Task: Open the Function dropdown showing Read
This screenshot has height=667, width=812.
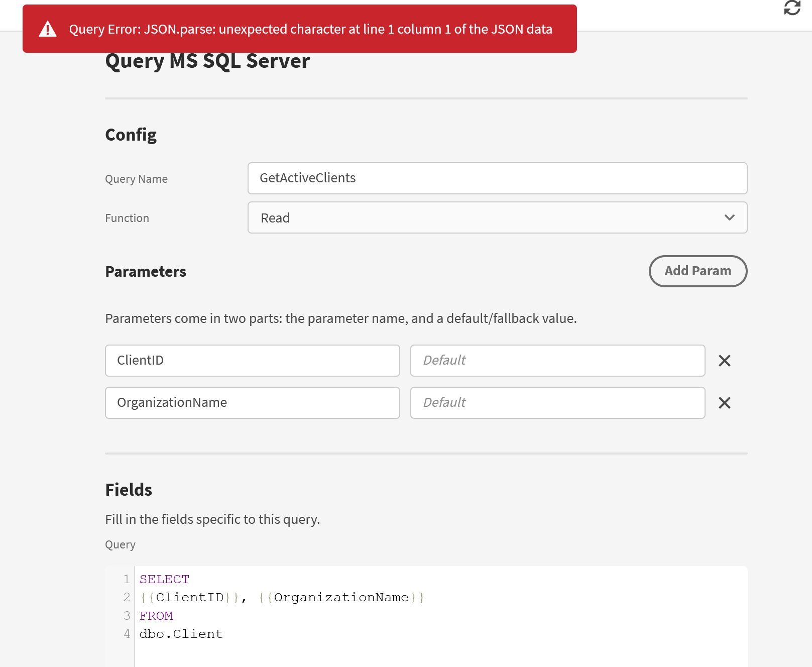Action: [x=497, y=217]
